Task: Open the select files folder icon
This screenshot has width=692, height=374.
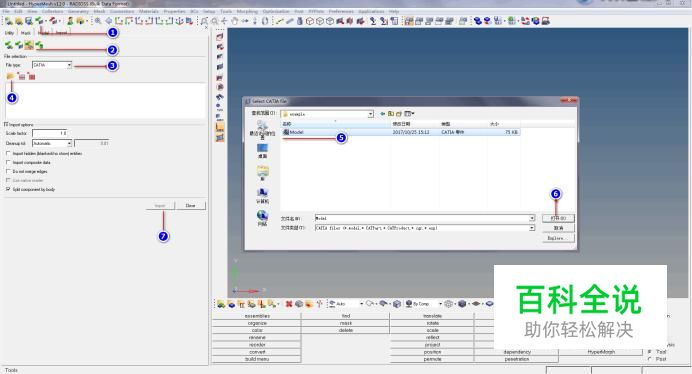Action: click(x=11, y=77)
